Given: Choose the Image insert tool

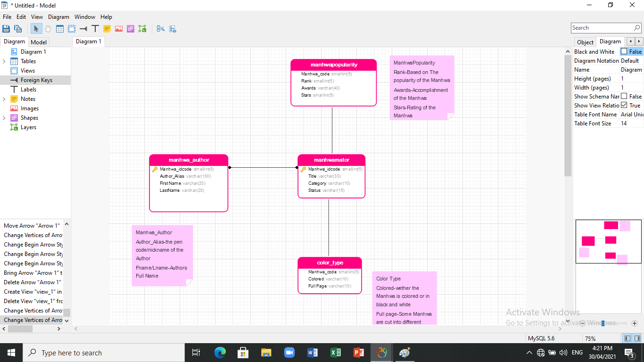Looking at the screenshot, I should (119, 29).
